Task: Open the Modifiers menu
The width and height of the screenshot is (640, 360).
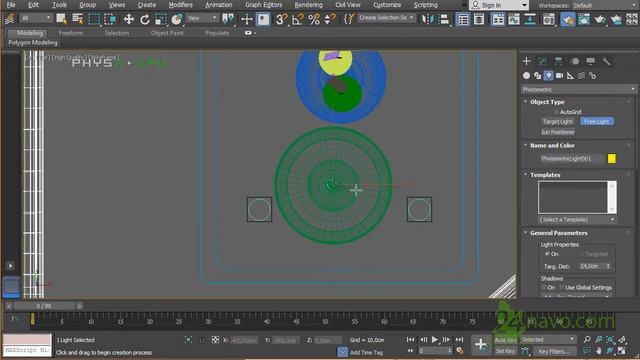Action: [180, 5]
